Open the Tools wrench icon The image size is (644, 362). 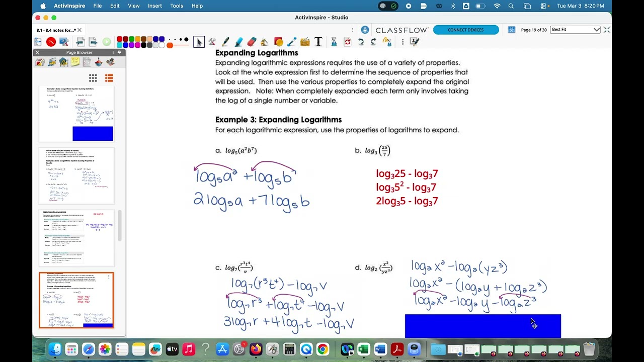point(212,42)
